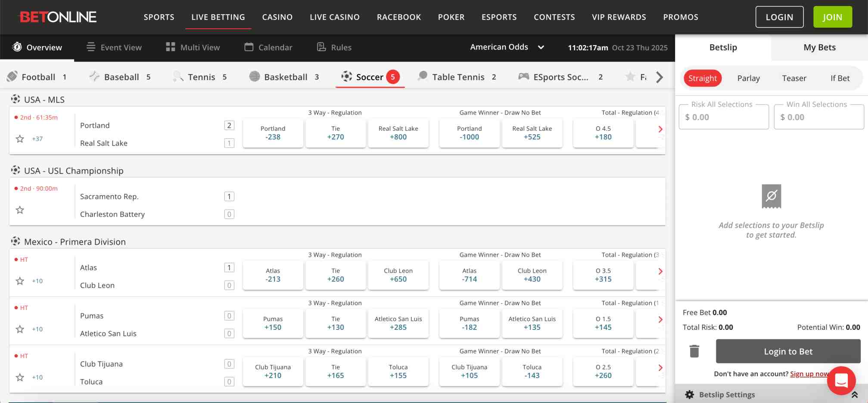Open Betslip Settings via the gear icon
The width and height of the screenshot is (868, 403).
pyautogui.click(x=690, y=394)
